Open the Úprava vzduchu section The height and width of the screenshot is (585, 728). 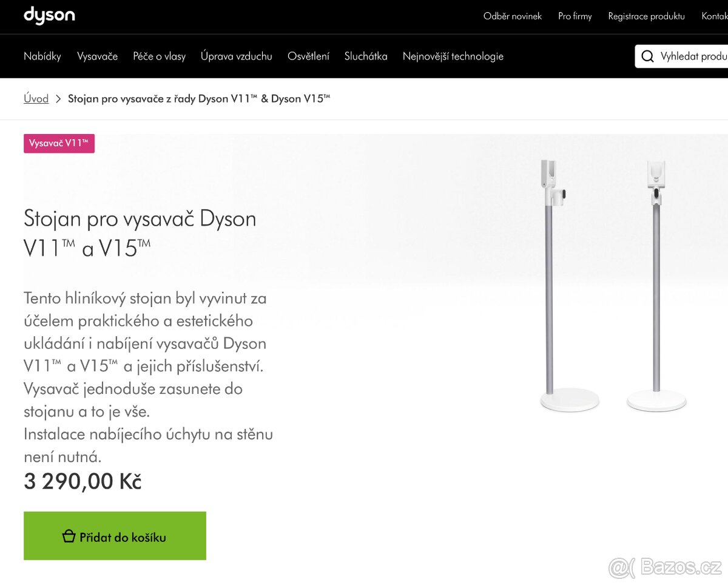coord(236,56)
